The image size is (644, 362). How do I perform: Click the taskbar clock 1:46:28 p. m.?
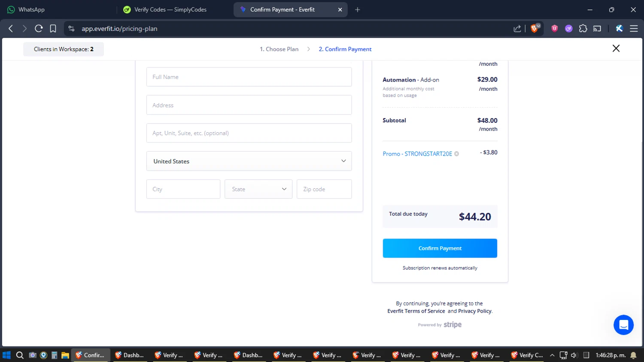[x=611, y=355]
